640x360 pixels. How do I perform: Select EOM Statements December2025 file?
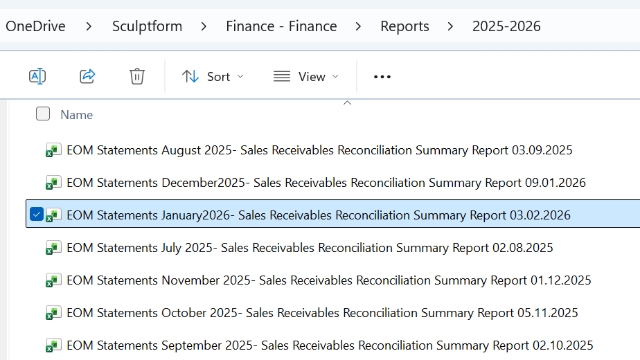[x=326, y=182]
